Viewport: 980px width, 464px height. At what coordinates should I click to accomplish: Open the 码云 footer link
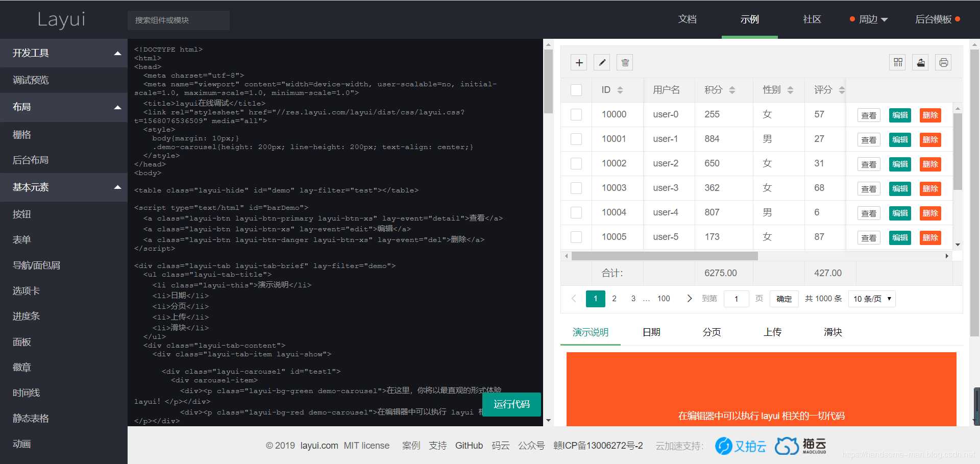pyautogui.click(x=501, y=446)
